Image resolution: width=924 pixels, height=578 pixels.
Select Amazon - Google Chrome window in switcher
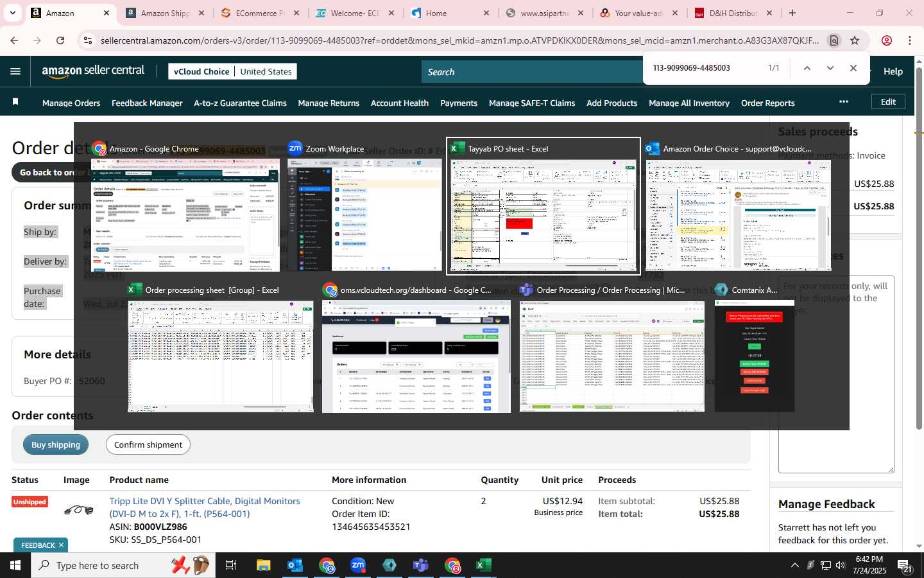[x=185, y=206]
